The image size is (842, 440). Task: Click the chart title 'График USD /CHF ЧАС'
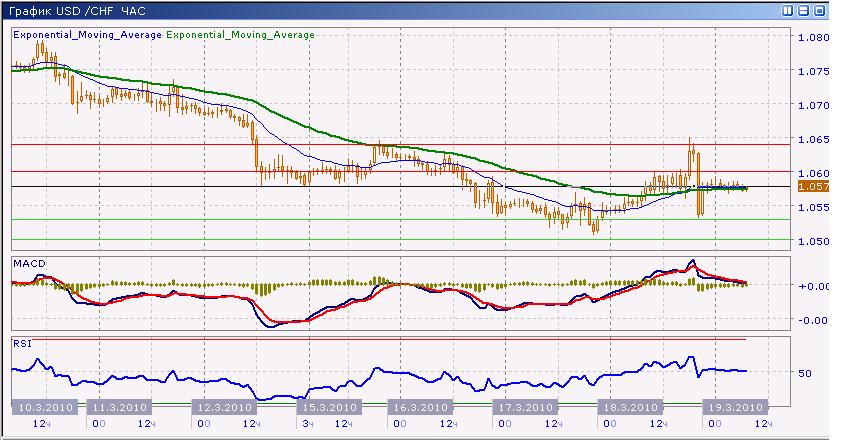point(77,11)
